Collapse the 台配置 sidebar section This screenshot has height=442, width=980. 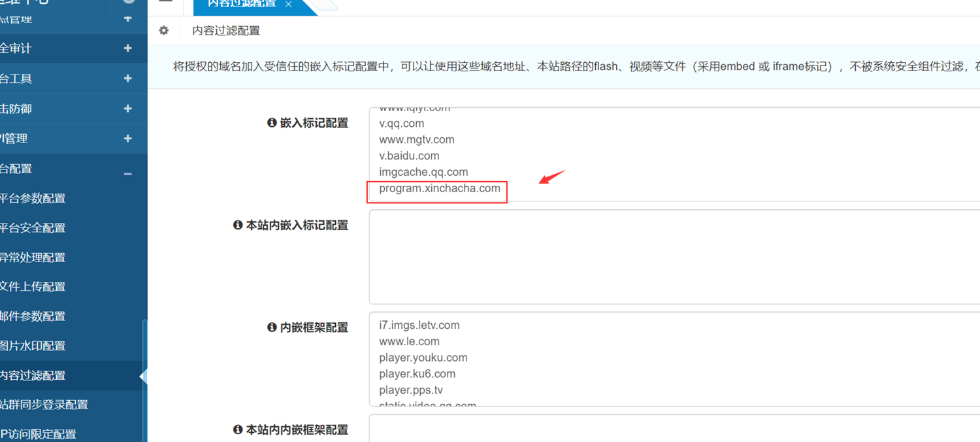tap(127, 173)
